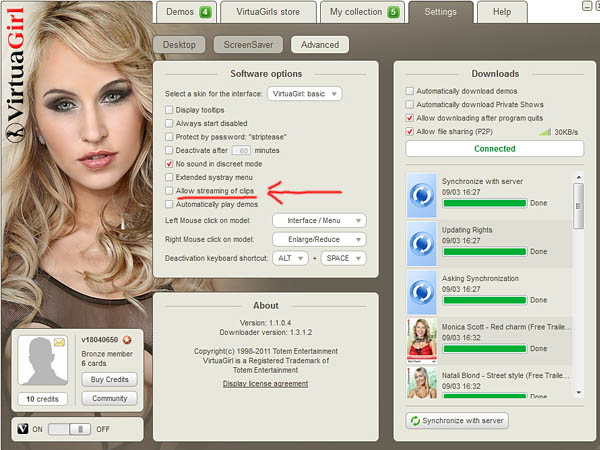Click the green counter badge on My collection
600x450 pixels.
pos(393,12)
